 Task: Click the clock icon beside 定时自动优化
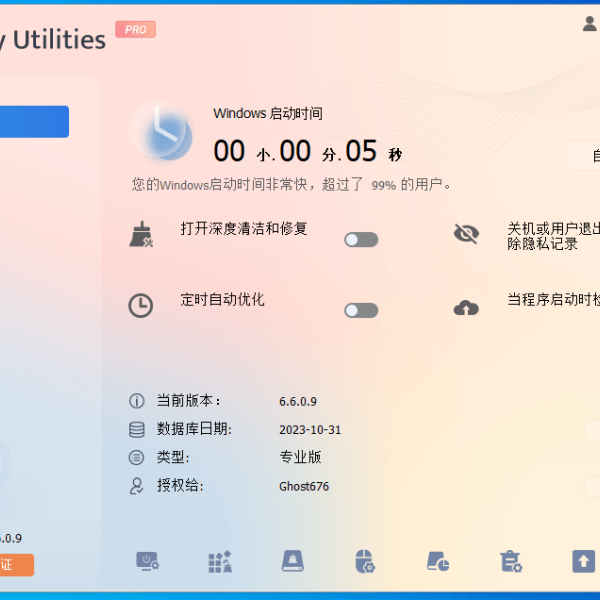(x=140, y=305)
